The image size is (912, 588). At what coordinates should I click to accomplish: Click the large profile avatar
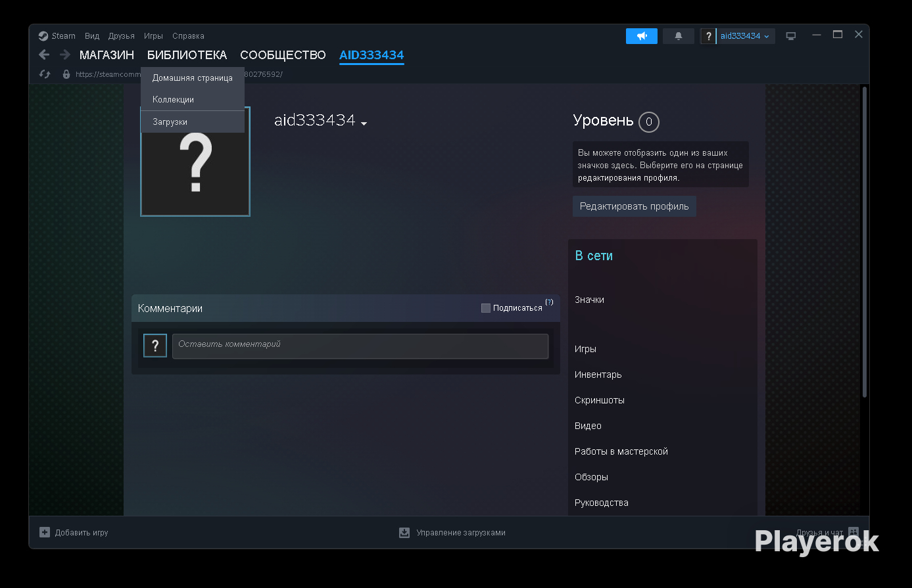195,161
